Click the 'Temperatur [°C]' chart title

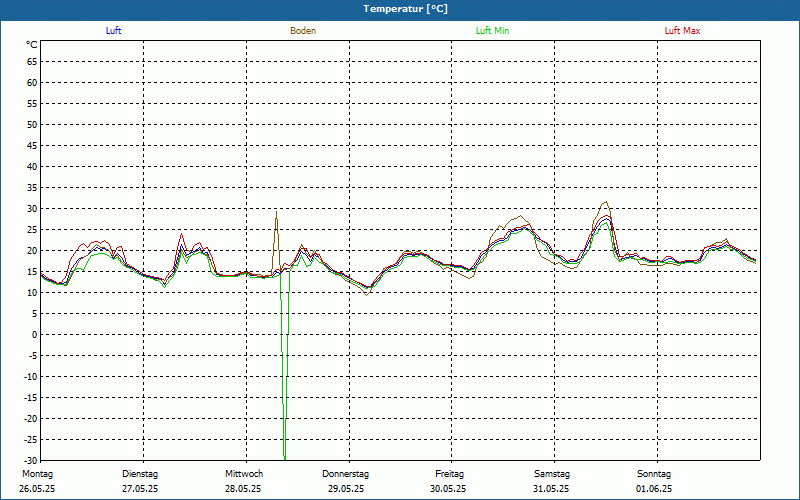click(406, 9)
